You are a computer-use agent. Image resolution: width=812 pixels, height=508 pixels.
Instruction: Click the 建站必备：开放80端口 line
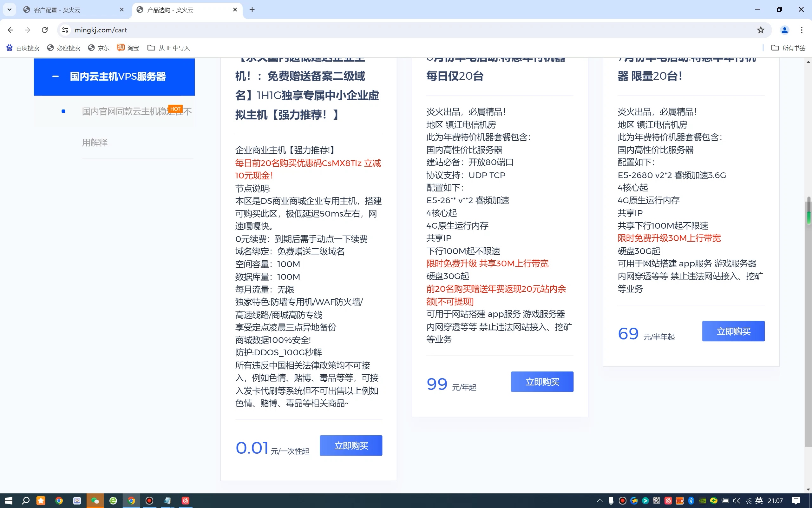[470, 162]
